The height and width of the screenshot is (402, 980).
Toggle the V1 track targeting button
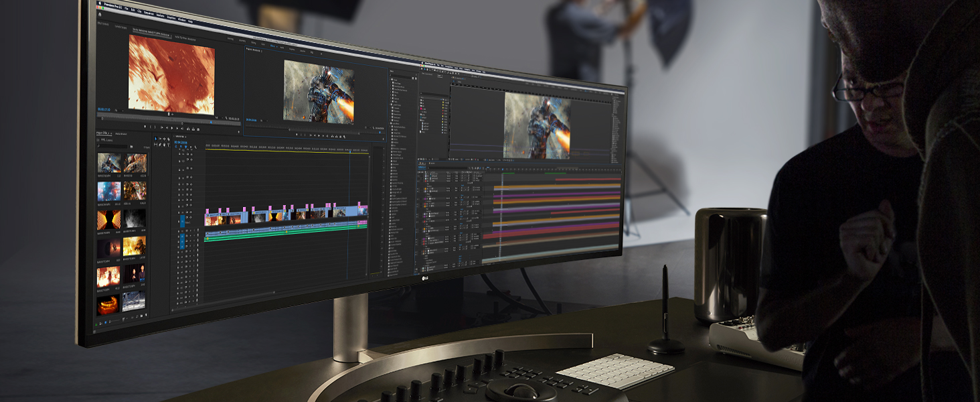(182, 221)
